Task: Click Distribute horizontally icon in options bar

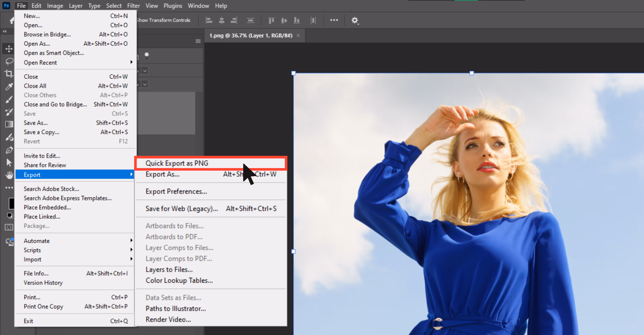Action: [313, 20]
